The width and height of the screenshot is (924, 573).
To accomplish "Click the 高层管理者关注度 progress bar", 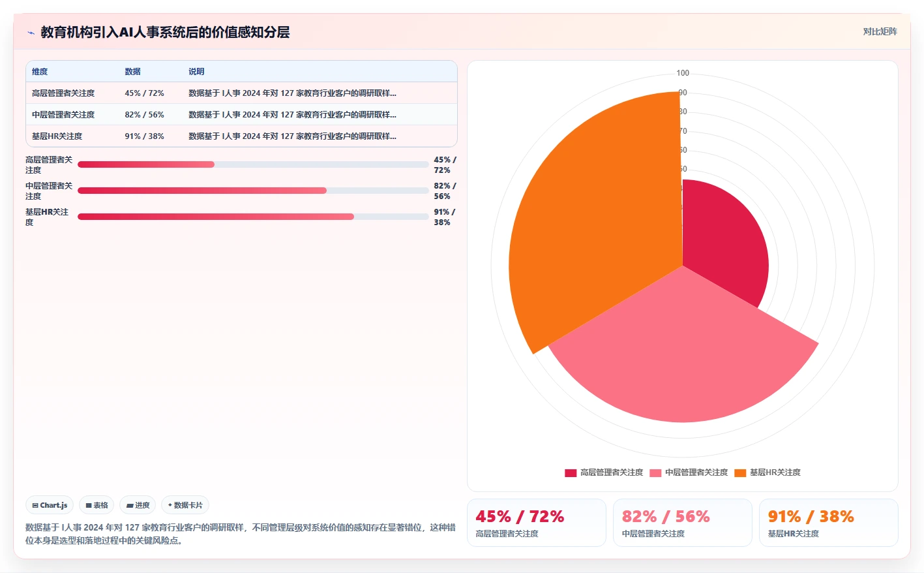I will [253, 164].
